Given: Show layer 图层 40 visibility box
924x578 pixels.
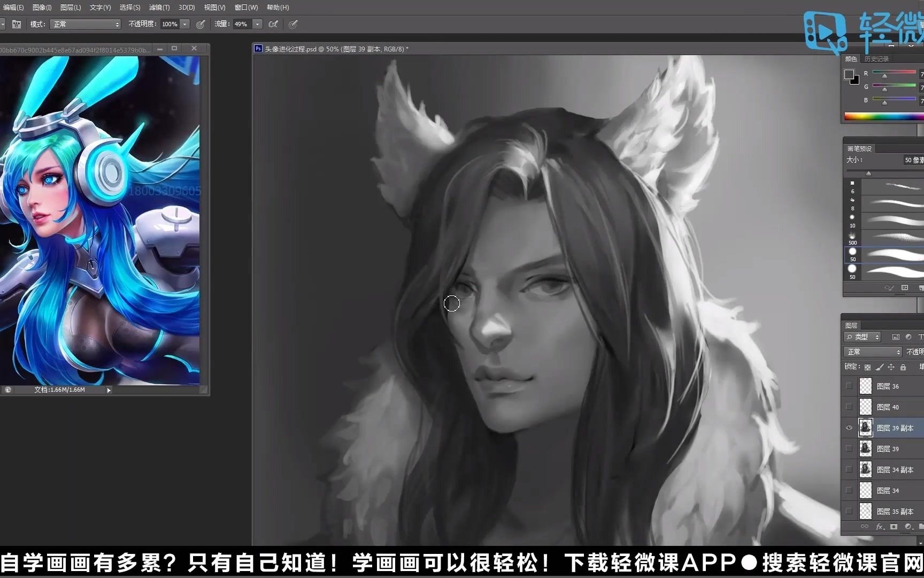Looking at the screenshot, I should tap(849, 407).
